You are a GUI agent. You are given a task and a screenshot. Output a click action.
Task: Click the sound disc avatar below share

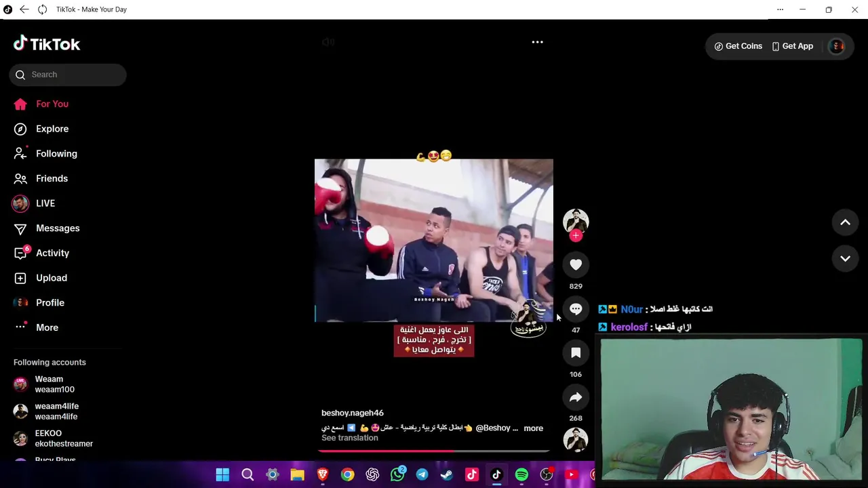[576, 439]
